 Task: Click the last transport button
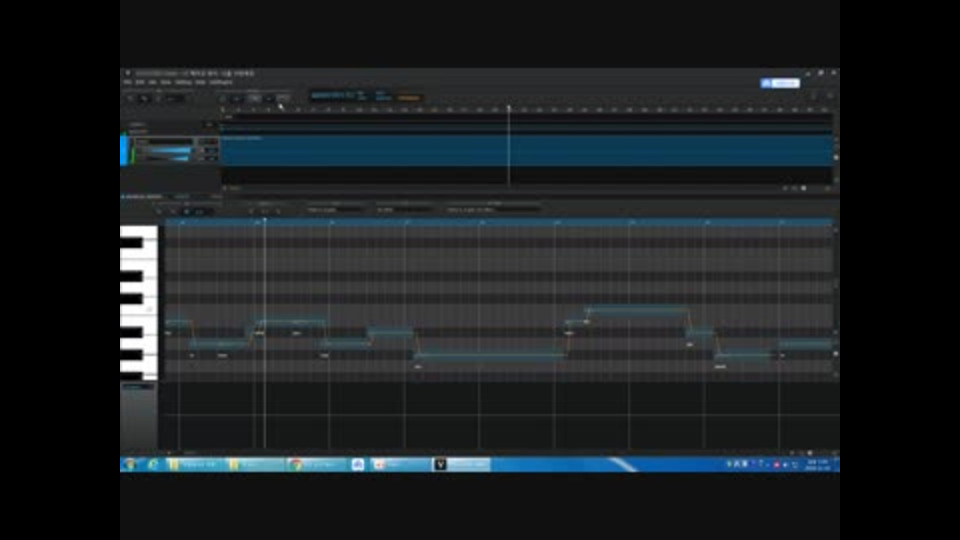(x=283, y=98)
